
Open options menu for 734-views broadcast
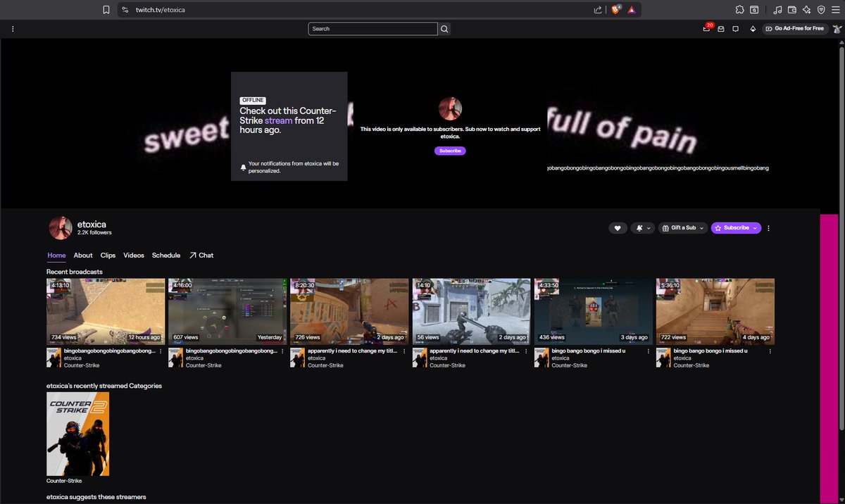pyautogui.click(x=160, y=351)
